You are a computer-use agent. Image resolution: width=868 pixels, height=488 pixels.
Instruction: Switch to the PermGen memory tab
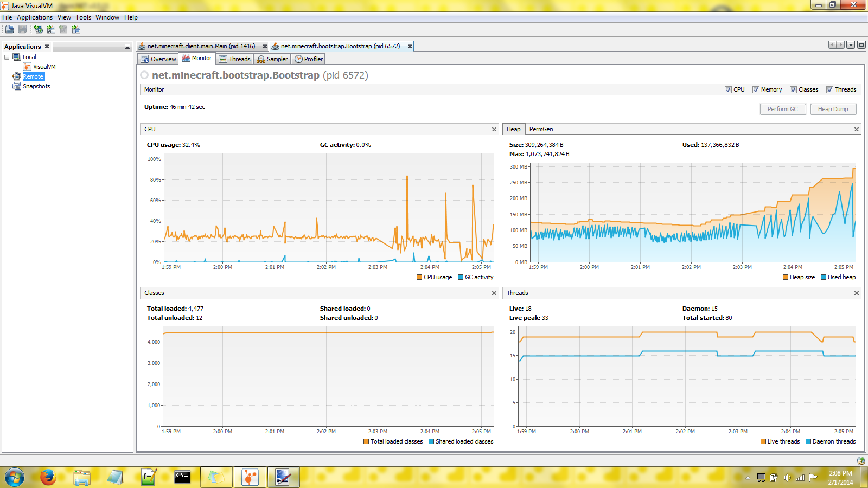point(541,129)
